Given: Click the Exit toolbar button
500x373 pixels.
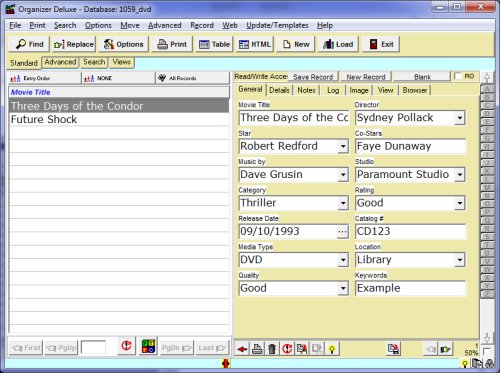Looking at the screenshot, I should [381, 44].
